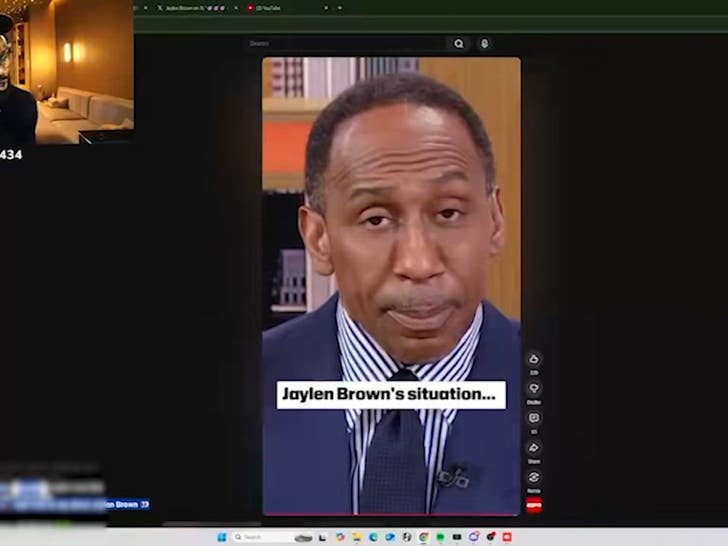Open ESPN channel sound thumbnail
Image resolution: width=728 pixels, height=546 pixels.
tap(533, 505)
